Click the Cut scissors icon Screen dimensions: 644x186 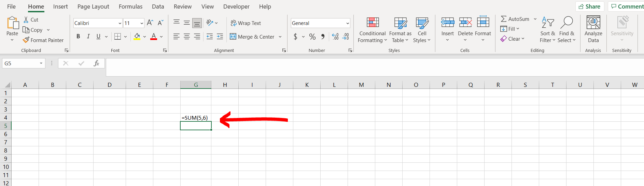tap(26, 20)
